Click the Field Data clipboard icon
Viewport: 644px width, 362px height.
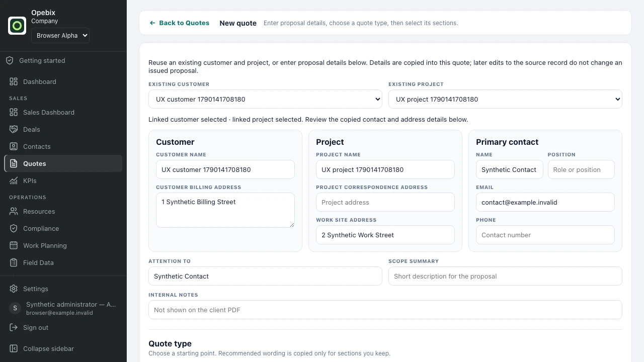pos(14,262)
